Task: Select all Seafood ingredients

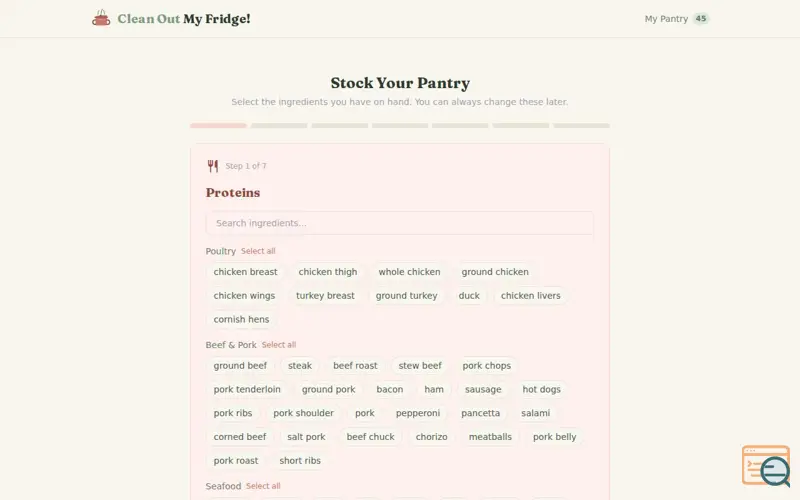Action: pos(263,486)
